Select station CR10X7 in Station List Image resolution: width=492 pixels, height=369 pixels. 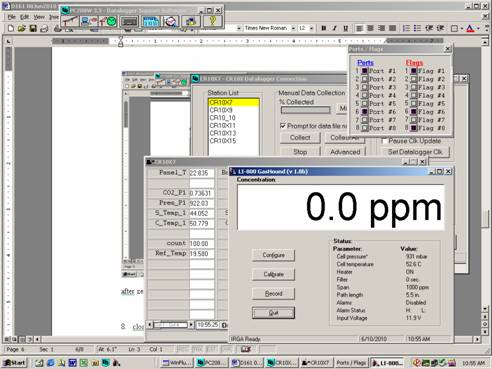[x=234, y=102]
